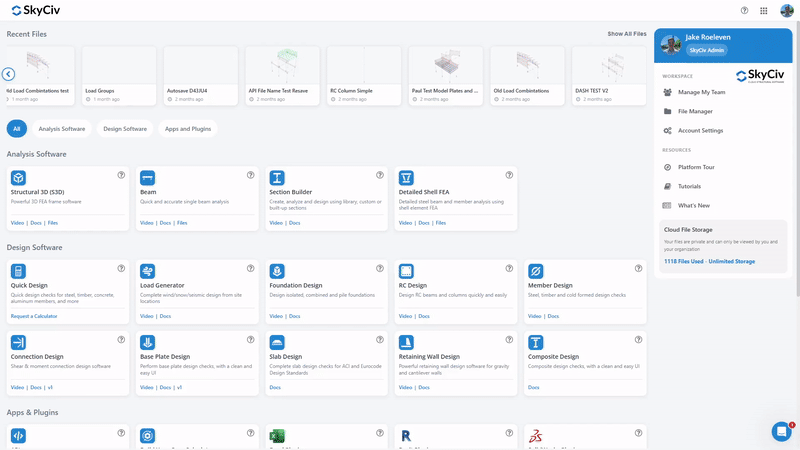The image size is (800, 450).
Task: Click the page vertical scrollbar
Action: coord(797,158)
